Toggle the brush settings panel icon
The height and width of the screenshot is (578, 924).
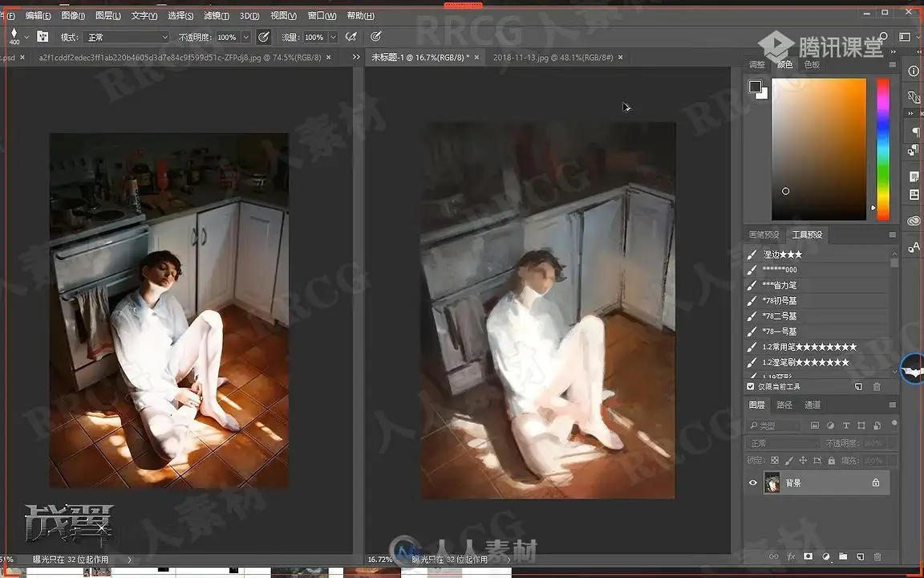tap(43, 37)
